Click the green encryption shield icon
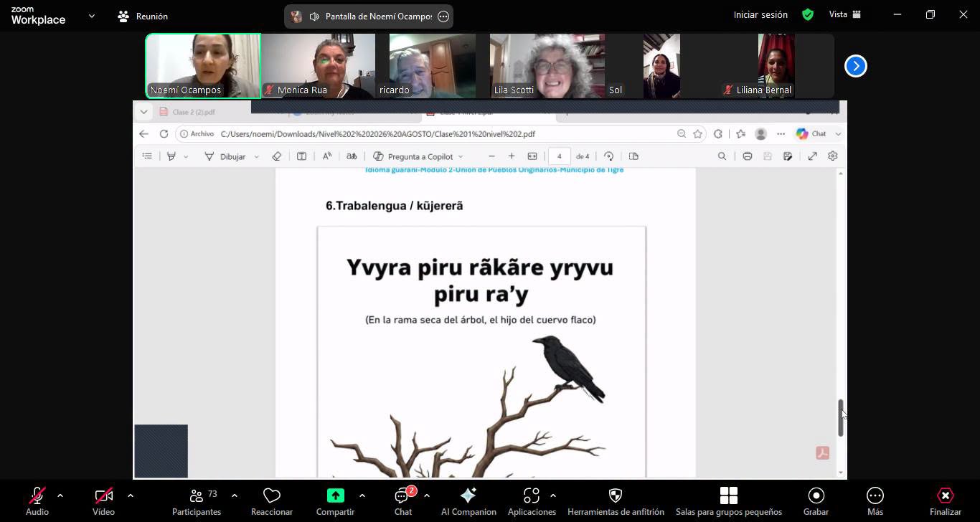Image resolution: width=980 pixels, height=522 pixels. pyautogui.click(x=808, y=14)
